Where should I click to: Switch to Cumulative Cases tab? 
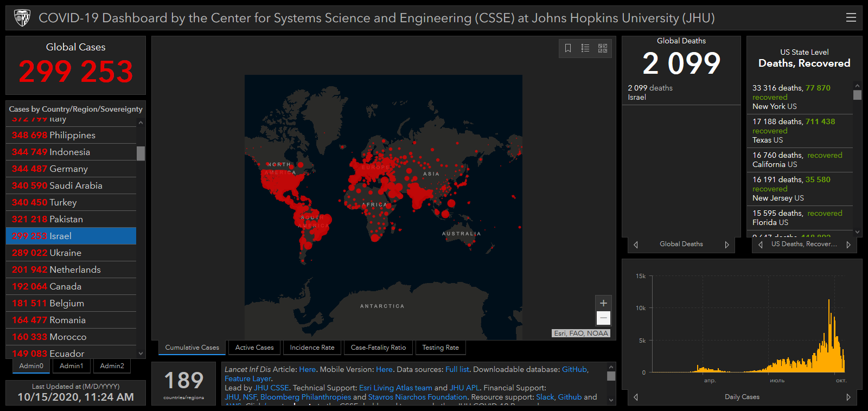(192, 348)
